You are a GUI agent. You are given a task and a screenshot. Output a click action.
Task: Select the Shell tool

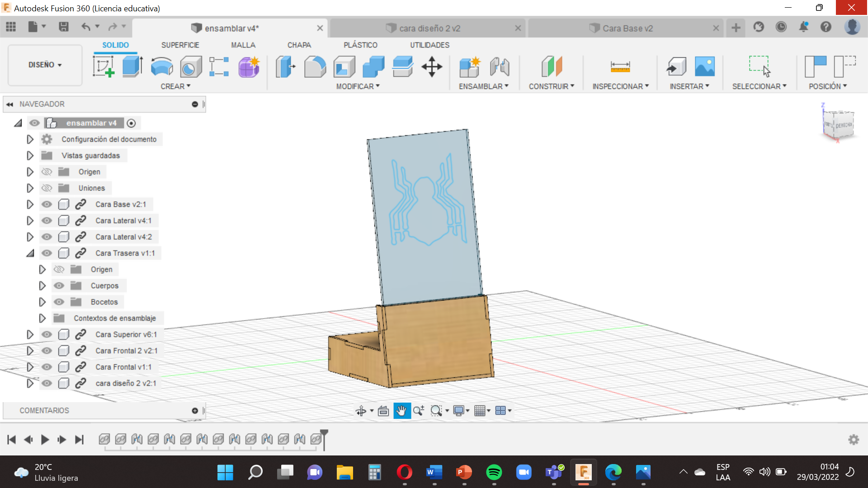tap(344, 67)
